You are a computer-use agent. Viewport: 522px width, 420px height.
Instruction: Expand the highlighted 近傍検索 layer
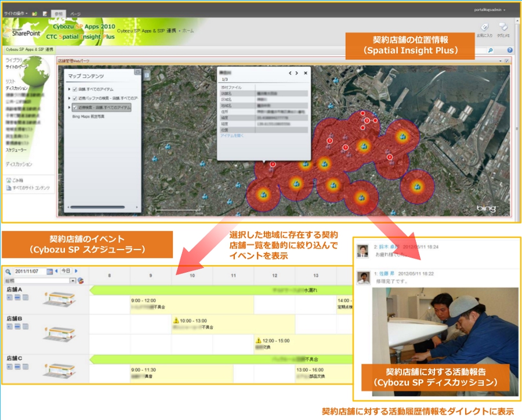(x=69, y=107)
